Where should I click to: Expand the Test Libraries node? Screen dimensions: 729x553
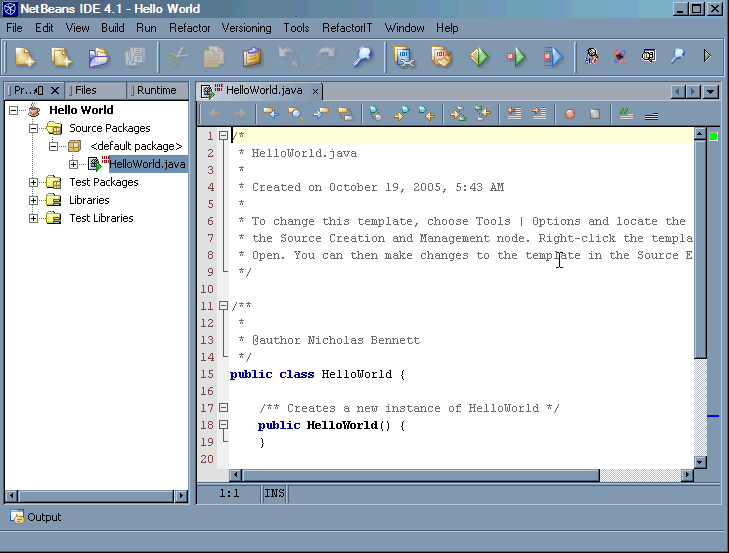point(33,218)
